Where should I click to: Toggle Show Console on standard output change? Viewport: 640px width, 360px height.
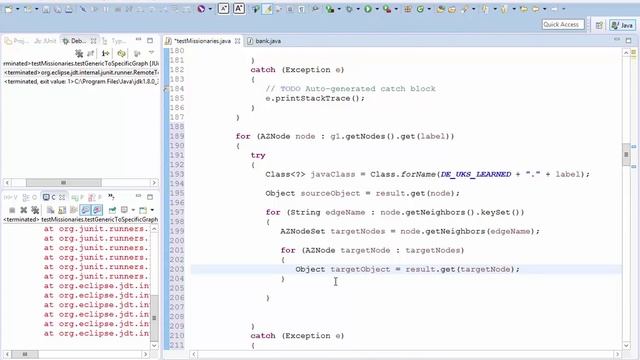click(x=85, y=210)
